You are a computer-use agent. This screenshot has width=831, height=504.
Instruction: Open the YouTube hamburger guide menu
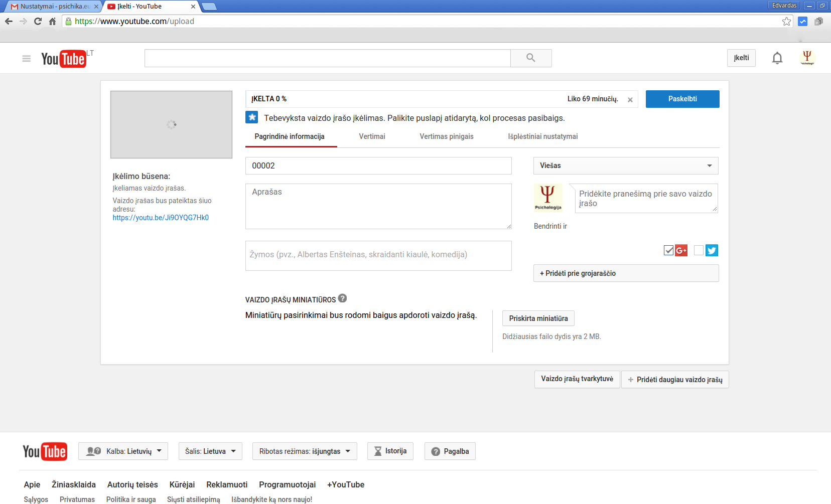pyautogui.click(x=27, y=59)
